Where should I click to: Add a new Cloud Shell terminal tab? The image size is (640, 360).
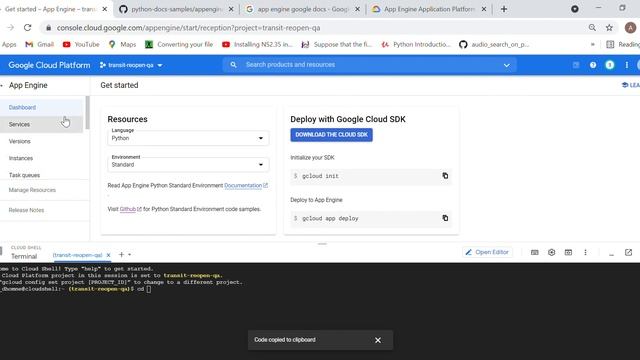[x=121, y=255]
